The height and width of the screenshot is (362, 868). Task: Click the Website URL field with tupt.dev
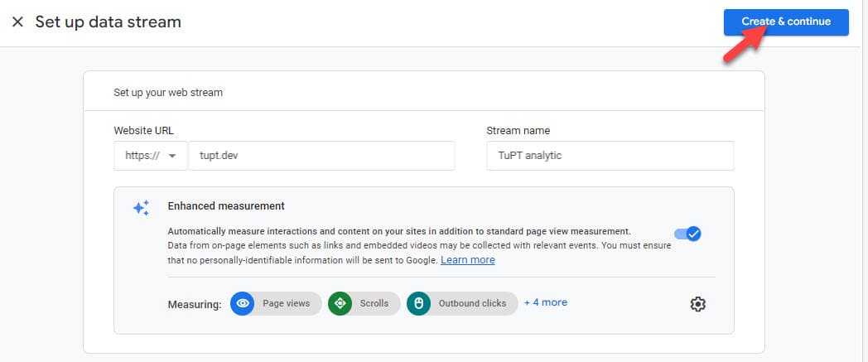click(x=321, y=156)
